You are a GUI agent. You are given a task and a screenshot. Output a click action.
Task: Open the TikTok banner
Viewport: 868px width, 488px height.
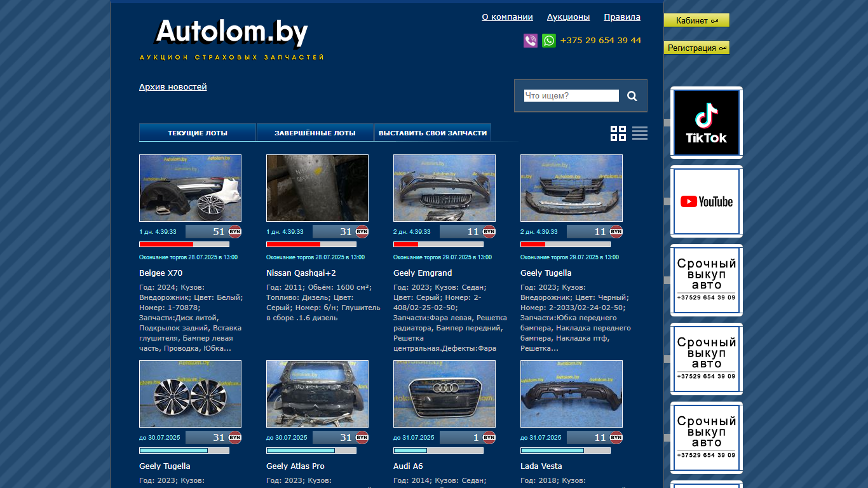pos(707,123)
